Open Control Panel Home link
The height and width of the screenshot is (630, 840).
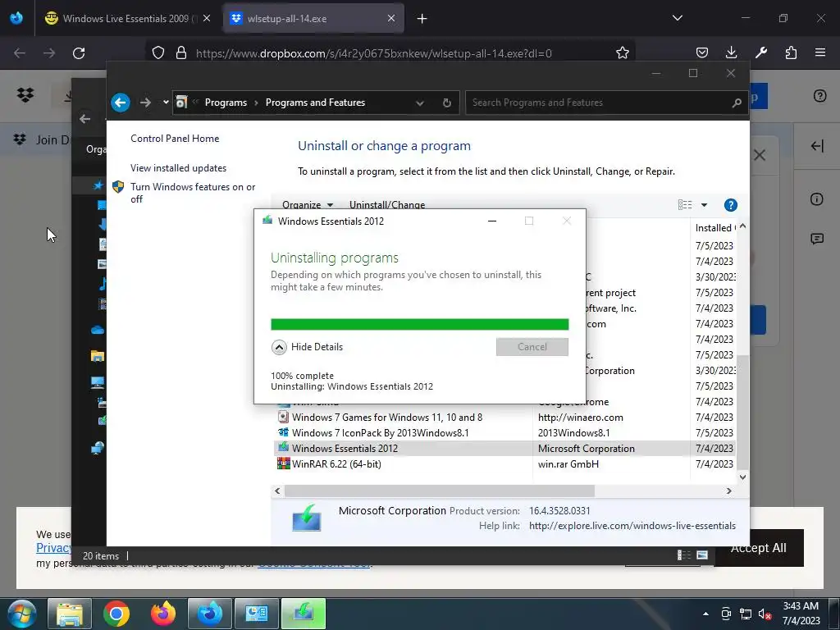(175, 138)
